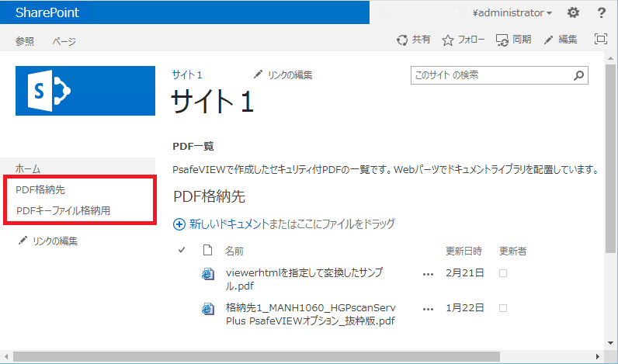The height and width of the screenshot is (364, 618).
Task: Toggle select-all checkmark in list header
Action: click(x=182, y=250)
